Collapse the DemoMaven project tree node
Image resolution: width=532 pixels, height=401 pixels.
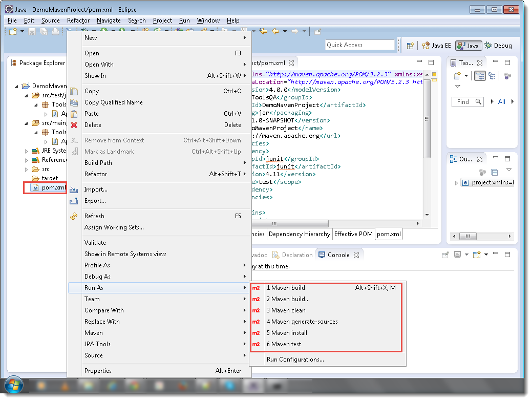point(16,86)
